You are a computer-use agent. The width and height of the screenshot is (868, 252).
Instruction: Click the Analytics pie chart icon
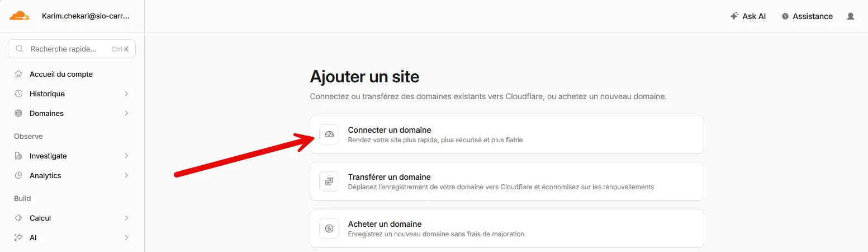point(18,175)
